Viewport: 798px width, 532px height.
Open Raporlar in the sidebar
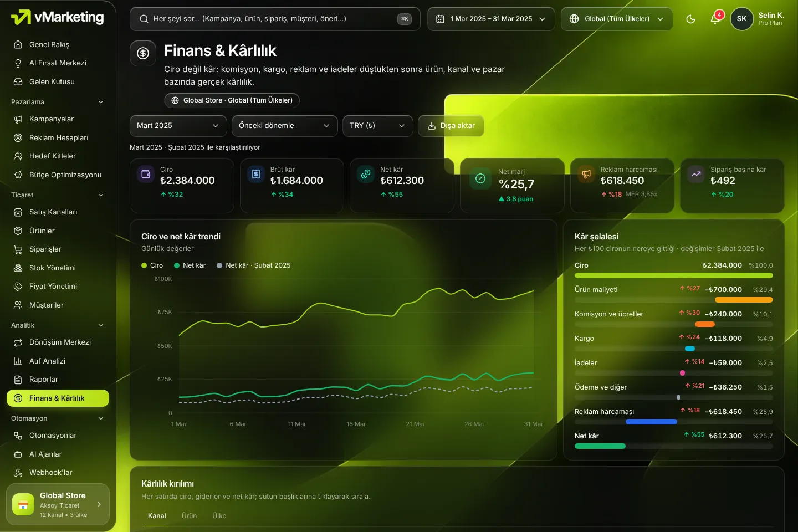(x=58, y=380)
